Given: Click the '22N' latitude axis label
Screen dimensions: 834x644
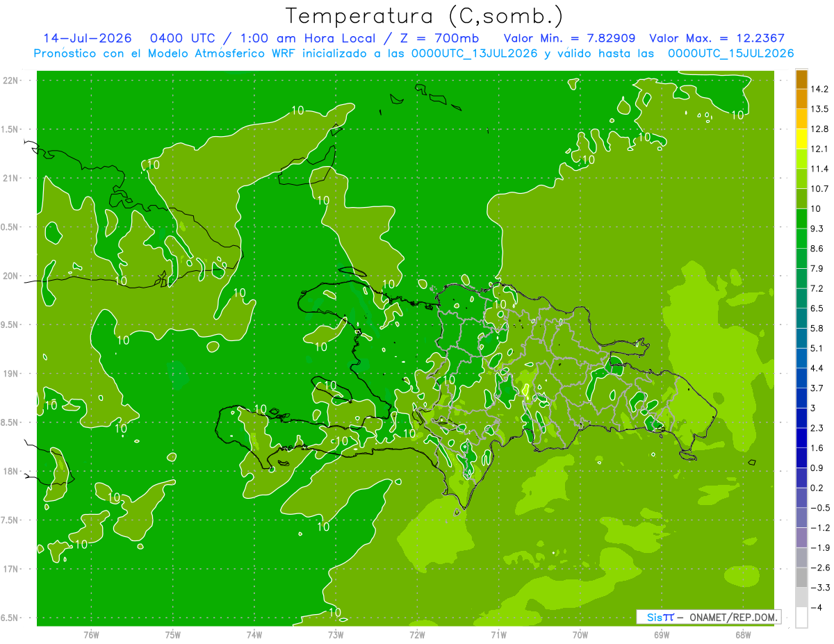Looking at the screenshot, I should pos(10,80).
